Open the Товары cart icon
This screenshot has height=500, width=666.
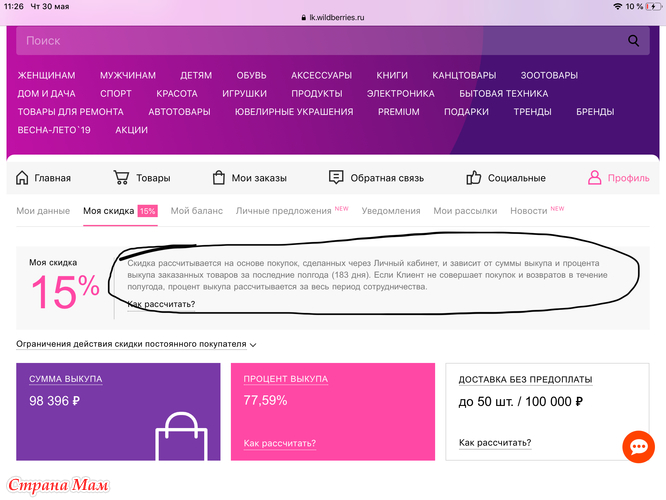coord(121,178)
